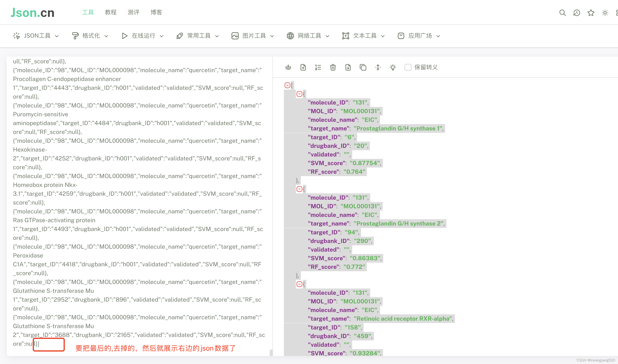Click the "Puromycin-sensitive" text in input
Screen dimensions: 618x364
[x=40, y=114]
